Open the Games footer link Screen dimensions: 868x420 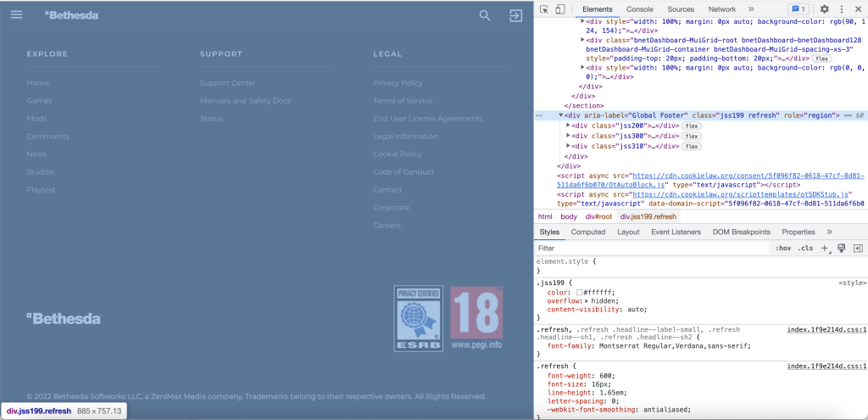pos(39,101)
